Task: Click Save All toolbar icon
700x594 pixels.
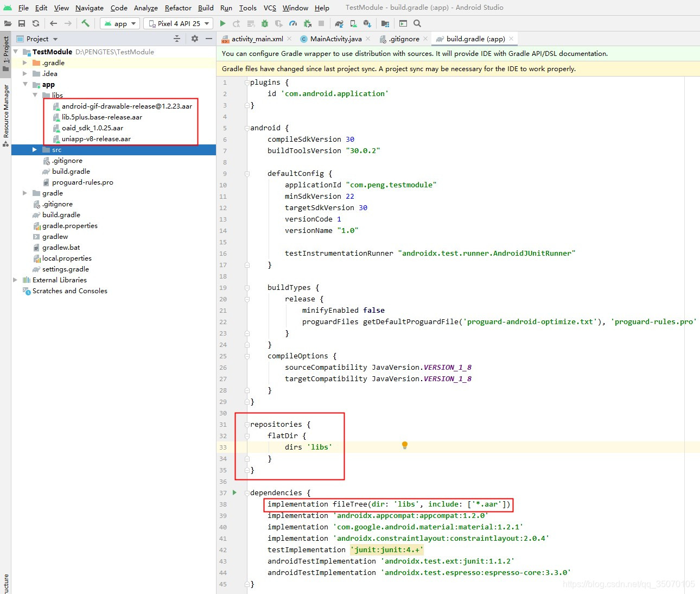Action: (x=22, y=23)
